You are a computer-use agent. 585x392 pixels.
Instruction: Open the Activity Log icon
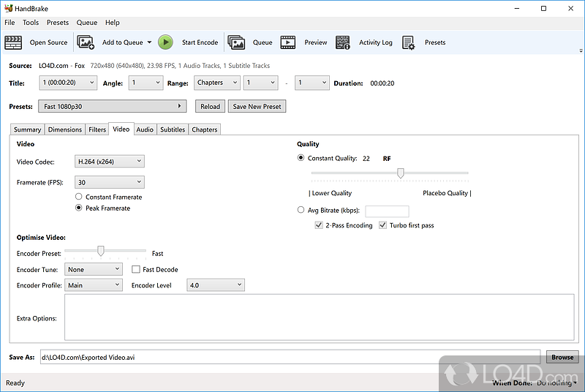343,42
